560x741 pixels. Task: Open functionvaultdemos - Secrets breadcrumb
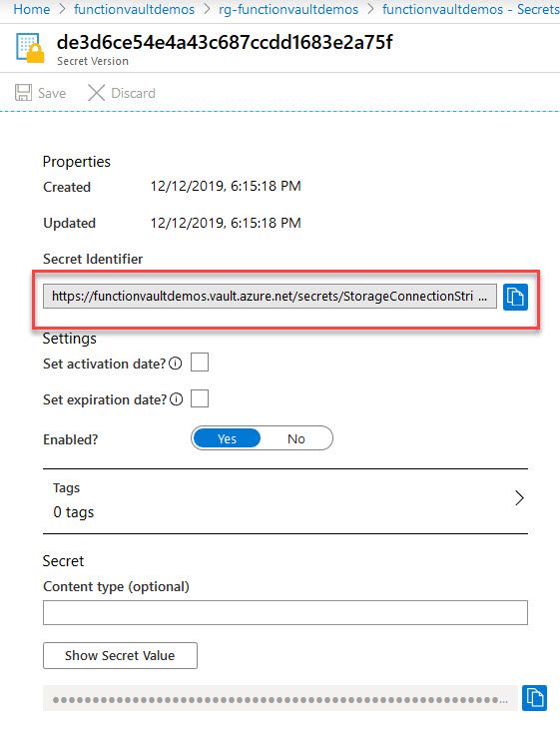(x=471, y=9)
